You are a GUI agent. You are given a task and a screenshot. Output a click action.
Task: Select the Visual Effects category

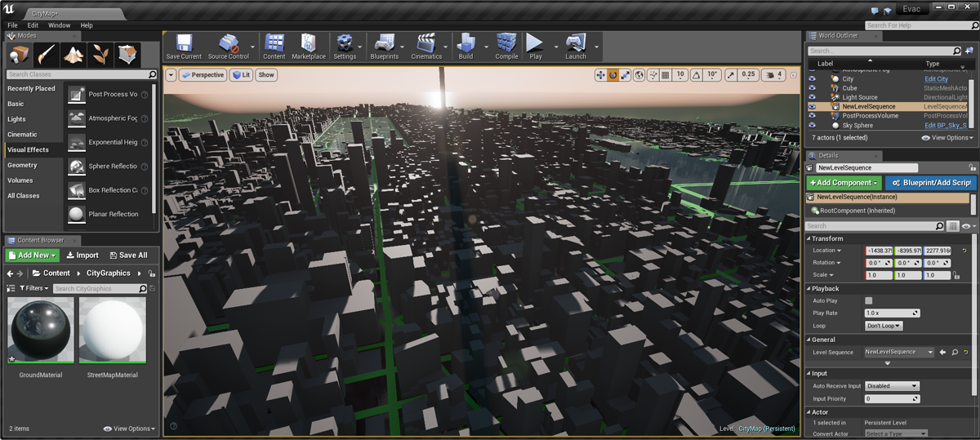33,149
